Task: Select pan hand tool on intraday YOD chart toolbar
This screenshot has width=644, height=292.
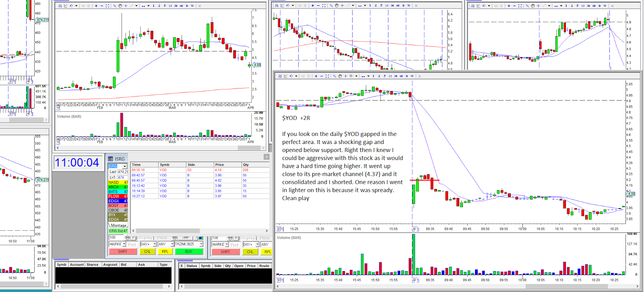Action: coord(340,76)
